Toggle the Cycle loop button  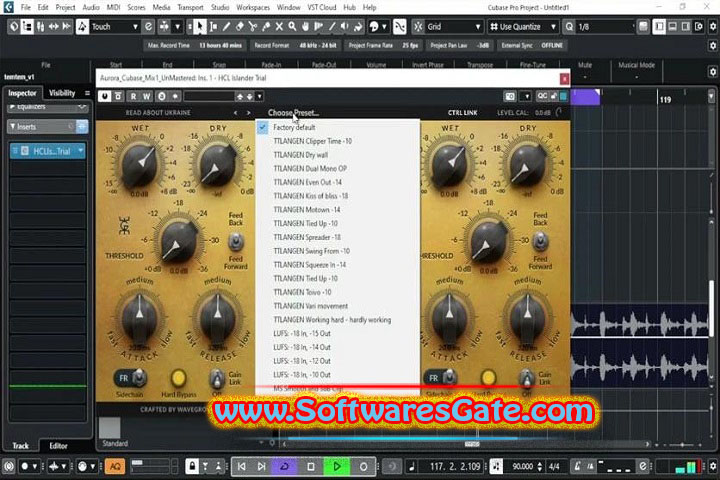point(284,466)
